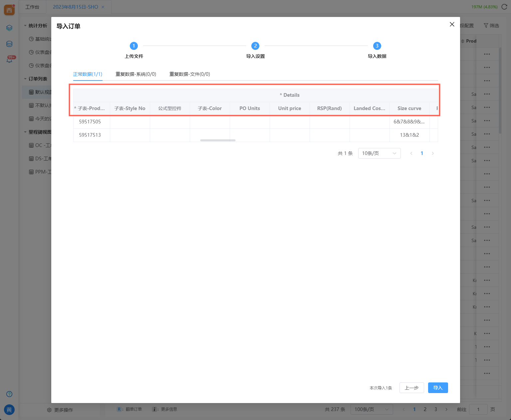Click the next page arrow in dialog pagination
The image size is (511, 420).
[432, 153]
